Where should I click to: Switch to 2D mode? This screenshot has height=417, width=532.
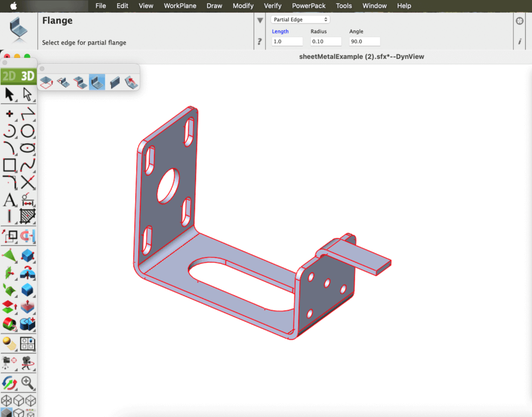point(9,76)
